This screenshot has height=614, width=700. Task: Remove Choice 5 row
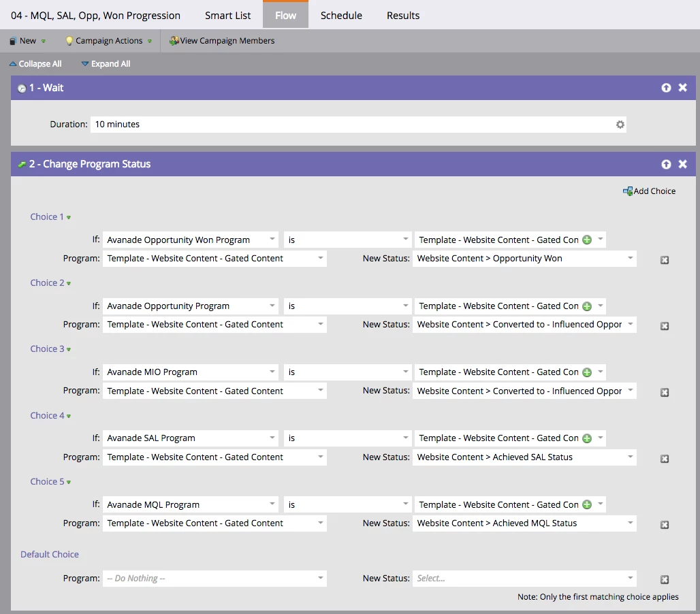click(665, 525)
